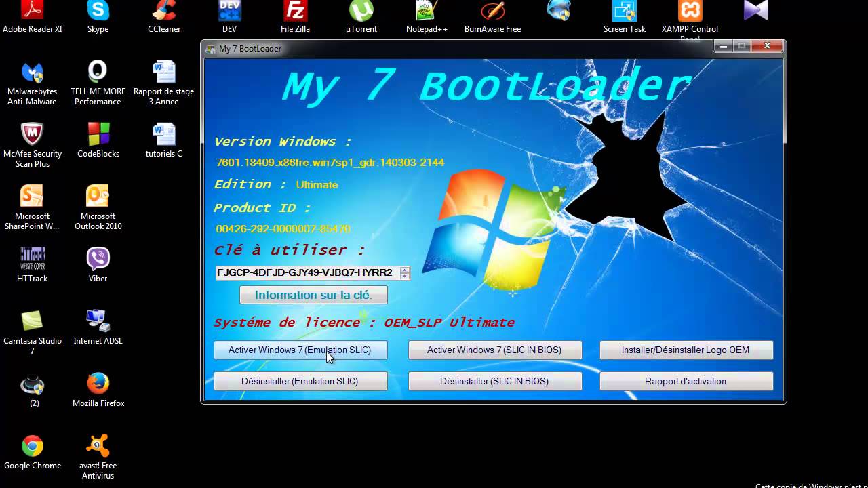This screenshot has width=868, height=488.
Task: Open Camtasia Studio 7 desktop icon
Action: 32,333
